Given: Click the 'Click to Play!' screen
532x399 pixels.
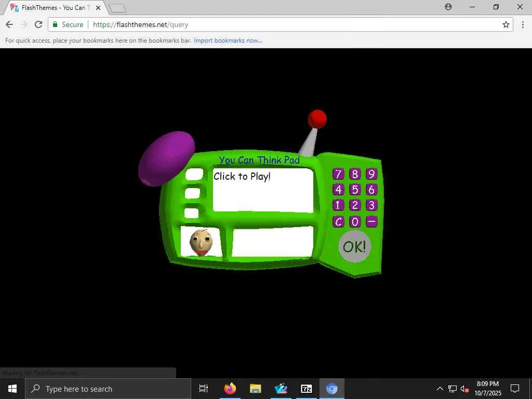Looking at the screenshot, I should coord(263,190).
